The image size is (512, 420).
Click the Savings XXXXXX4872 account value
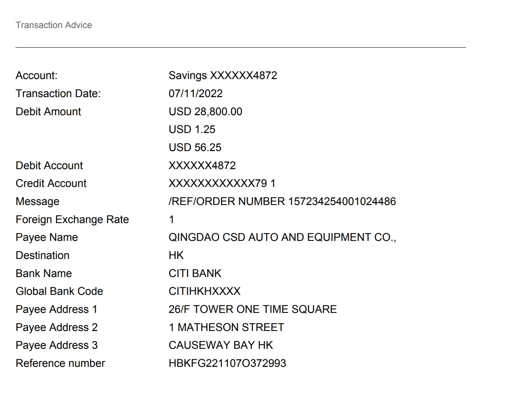(223, 76)
